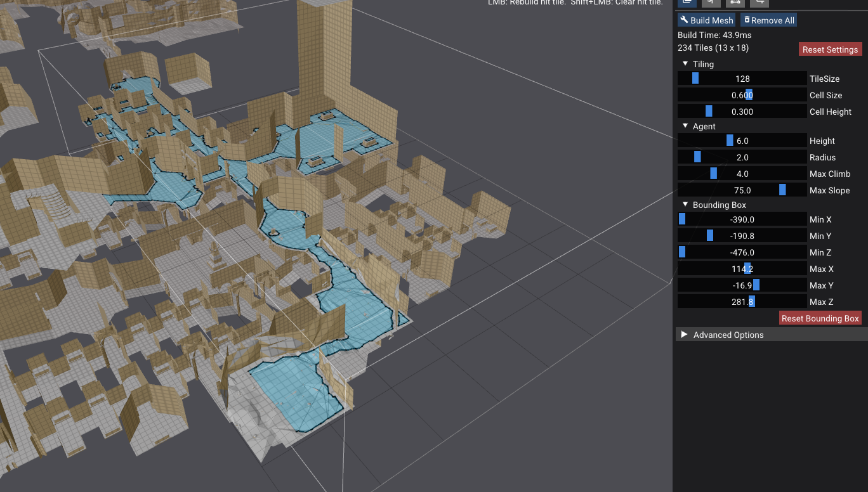The height and width of the screenshot is (492, 868).
Task: Select the third tool icon showing connected nodes
Action: (x=735, y=3)
